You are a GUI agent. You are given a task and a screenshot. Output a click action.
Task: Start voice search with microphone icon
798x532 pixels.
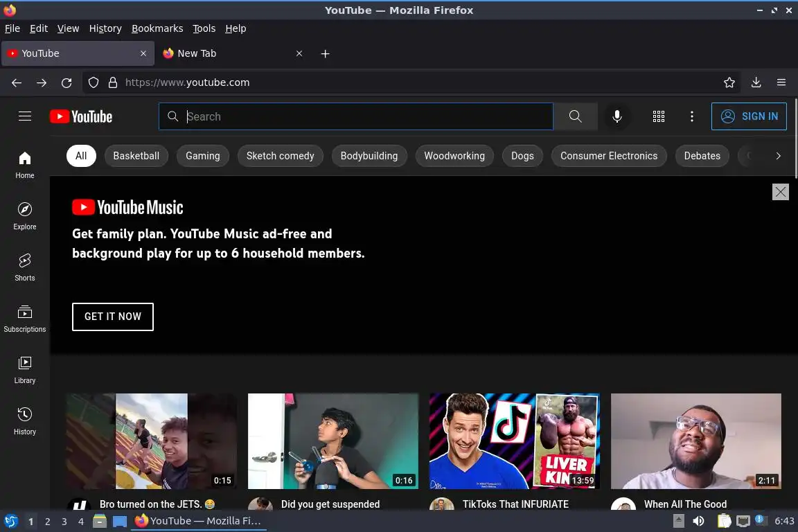click(x=617, y=116)
